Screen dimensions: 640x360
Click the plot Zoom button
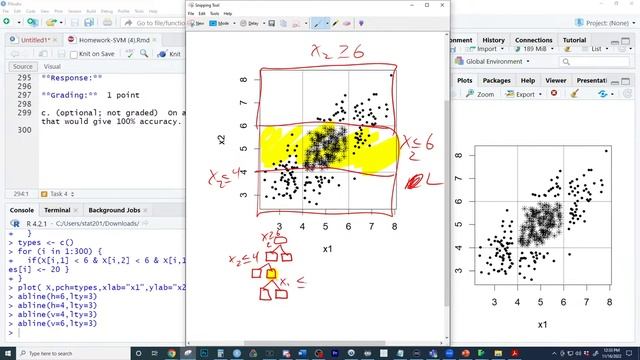pyautogui.click(x=480, y=94)
